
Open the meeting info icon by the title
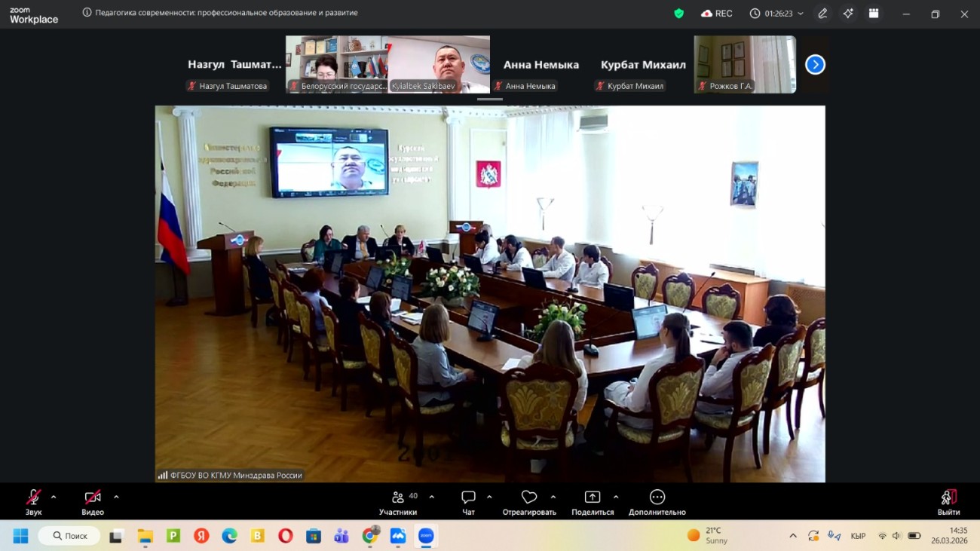pyautogui.click(x=87, y=13)
